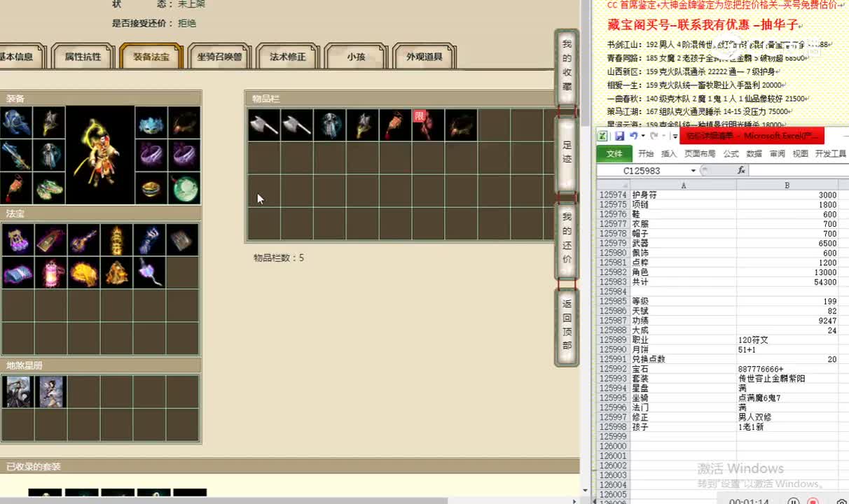Screen dimensions: 849x504
Task: Select the blue claw treasure in 法宝
Action: (149, 240)
